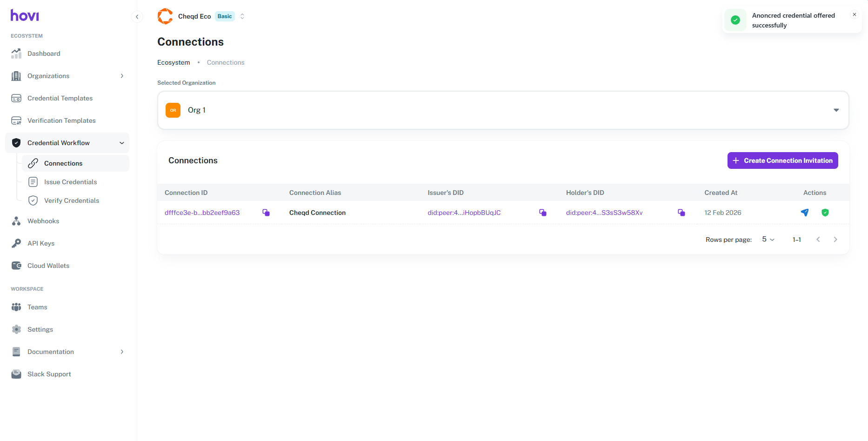Open Issue Credentials in sidebar
868x441 pixels.
coord(70,182)
